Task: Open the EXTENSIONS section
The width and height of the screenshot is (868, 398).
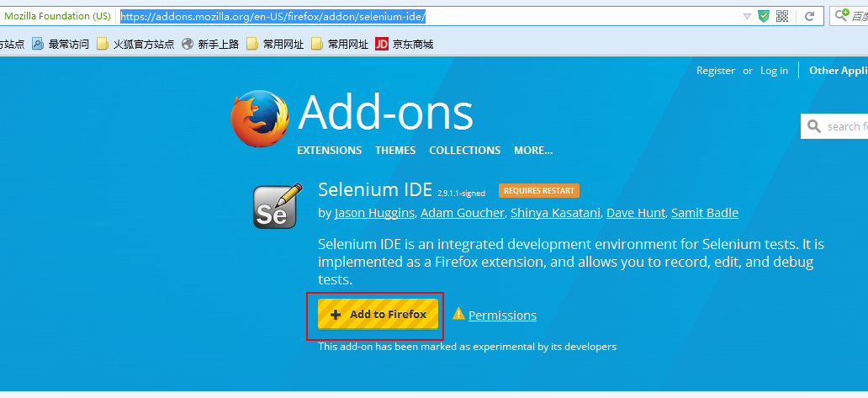Action: click(330, 150)
